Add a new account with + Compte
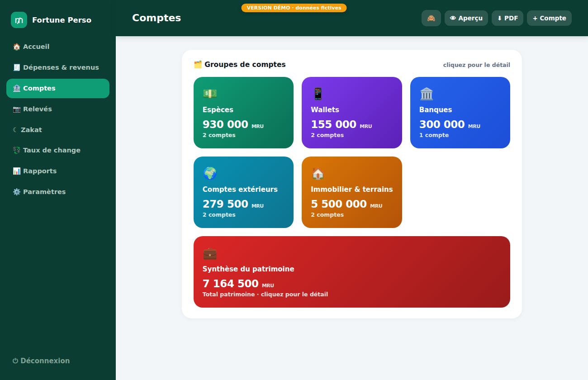The height and width of the screenshot is (380, 588). coord(549,18)
